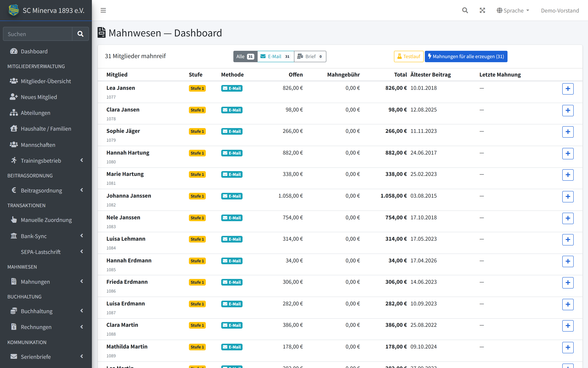Select the Alle 31 filter
Viewport: 588px width, 368px height.
245,56
